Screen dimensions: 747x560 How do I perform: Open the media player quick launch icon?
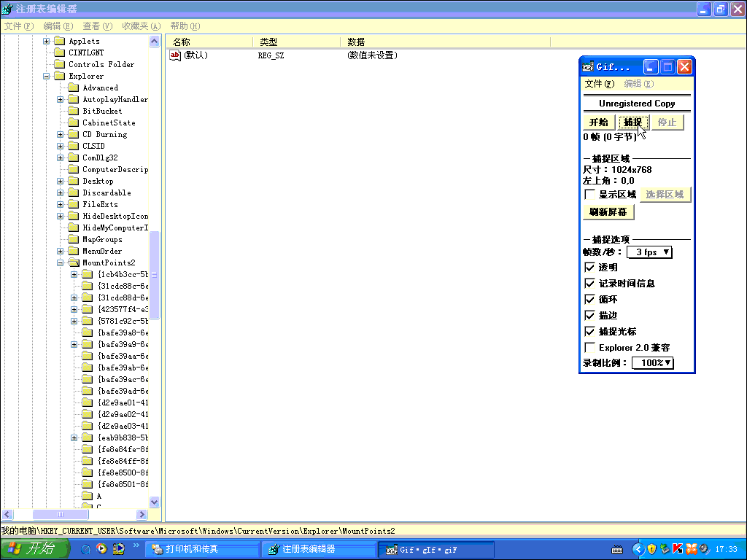point(102,549)
